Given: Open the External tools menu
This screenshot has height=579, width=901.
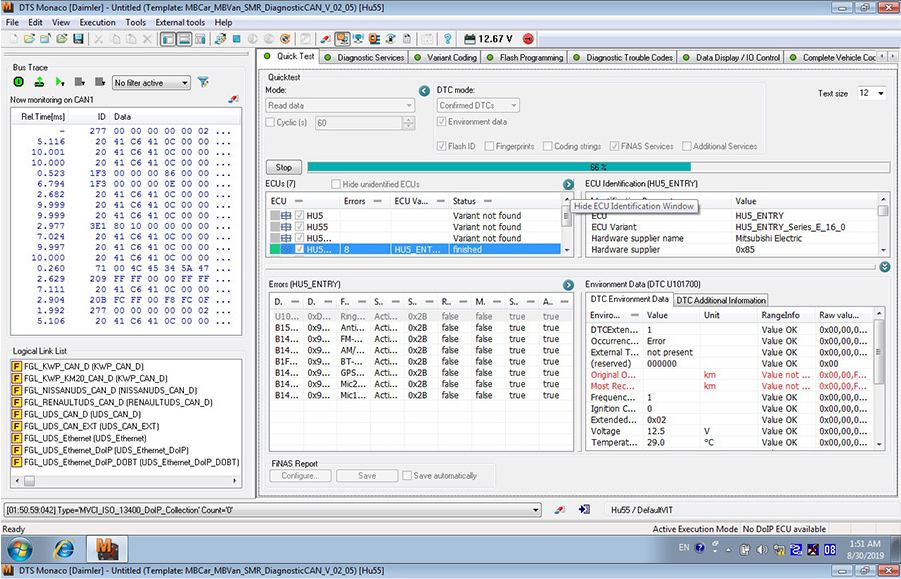Looking at the screenshot, I should [180, 22].
